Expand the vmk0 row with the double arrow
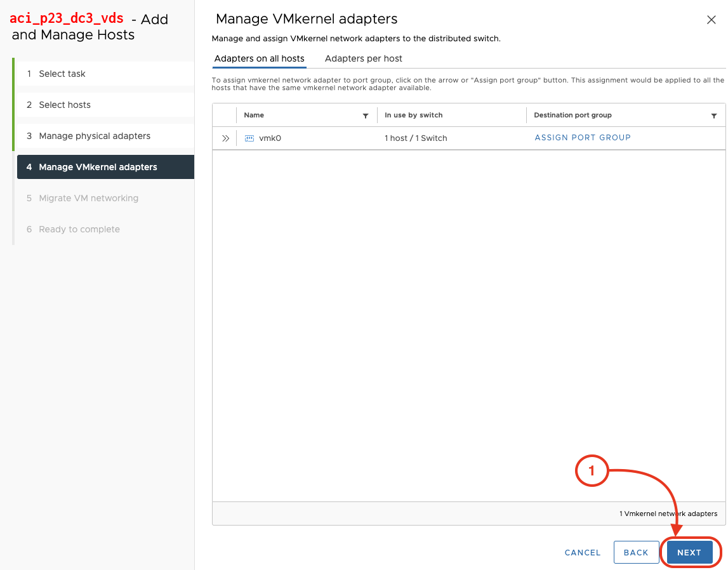 [225, 138]
